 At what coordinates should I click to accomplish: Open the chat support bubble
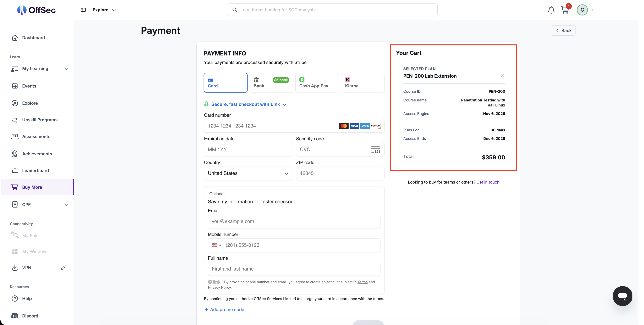click(x=622, y=296)
